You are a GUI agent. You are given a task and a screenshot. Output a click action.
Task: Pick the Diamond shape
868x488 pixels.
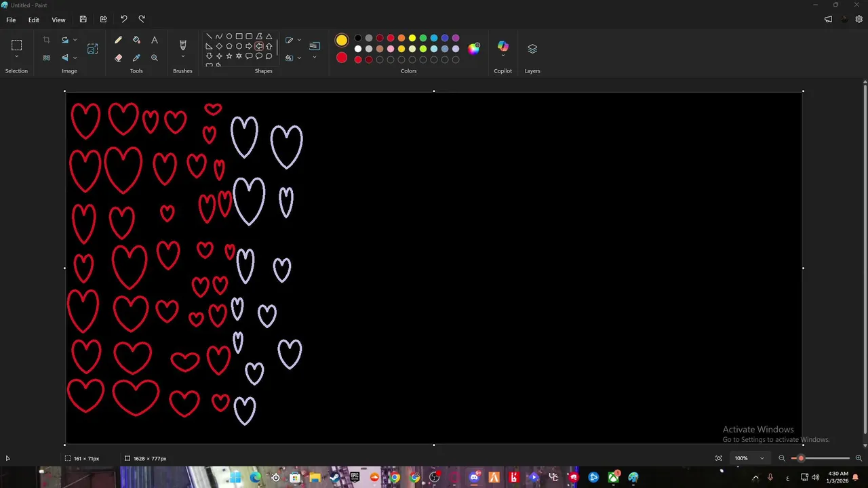coord(219,46)
